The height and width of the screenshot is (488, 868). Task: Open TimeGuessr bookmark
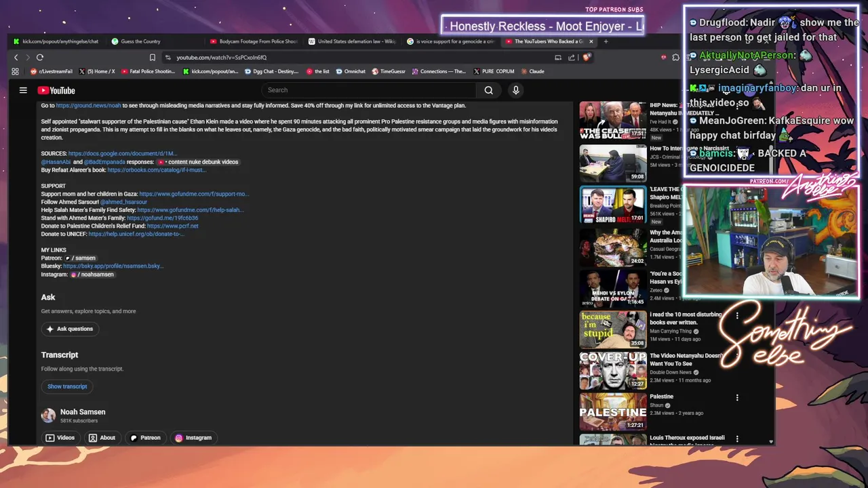point(389,71)
